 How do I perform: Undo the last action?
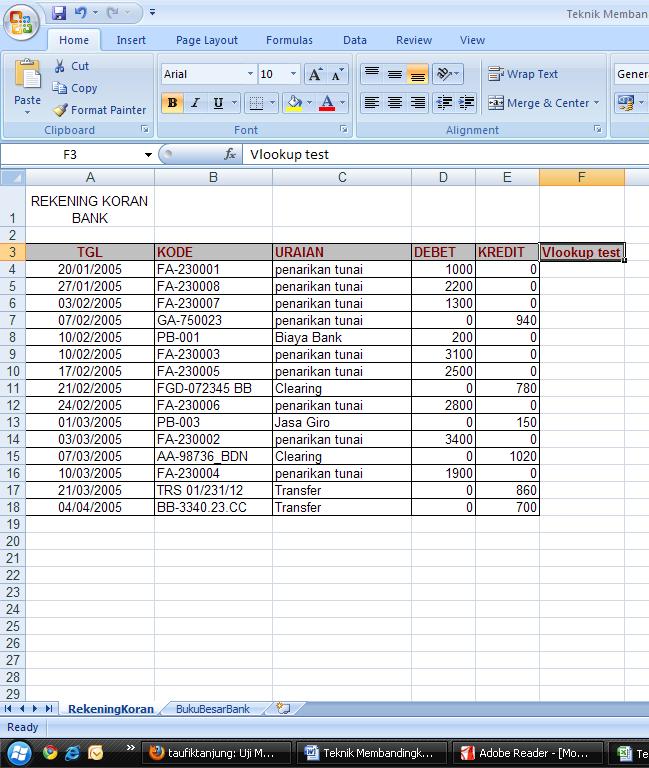pos(80,13)
